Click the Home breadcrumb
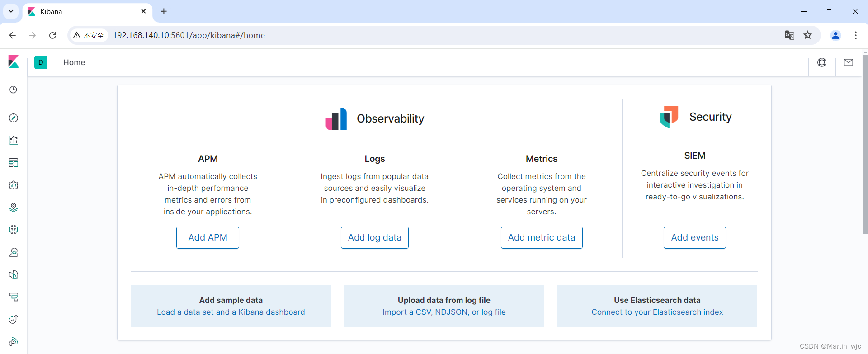The width and height of the screenshot is (868, 354). click(x=74, y=62)
